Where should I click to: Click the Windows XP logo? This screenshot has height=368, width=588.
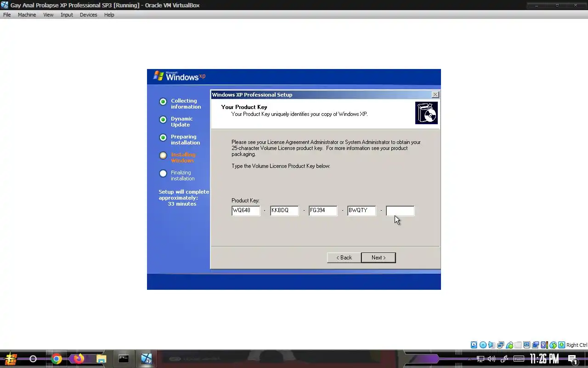point(179,76)
